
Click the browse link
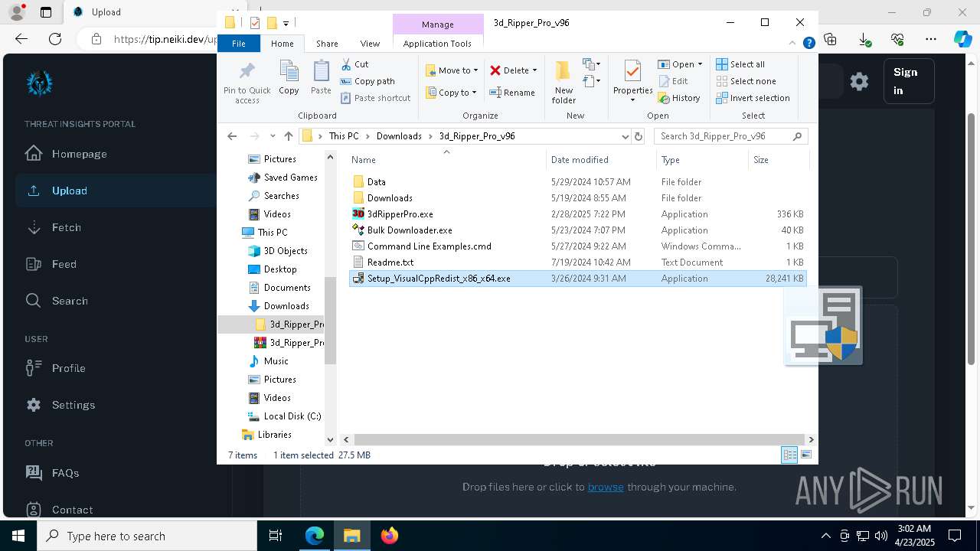(x=606, y=487)
